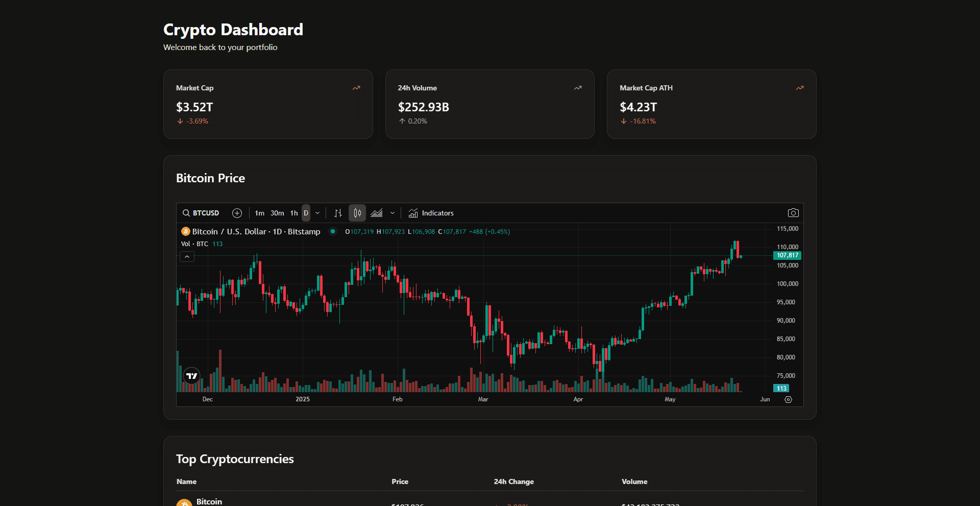This screenshot has height=506, width=980.
Task: Open the Indicators panel
Action: (x=431, y=213)
